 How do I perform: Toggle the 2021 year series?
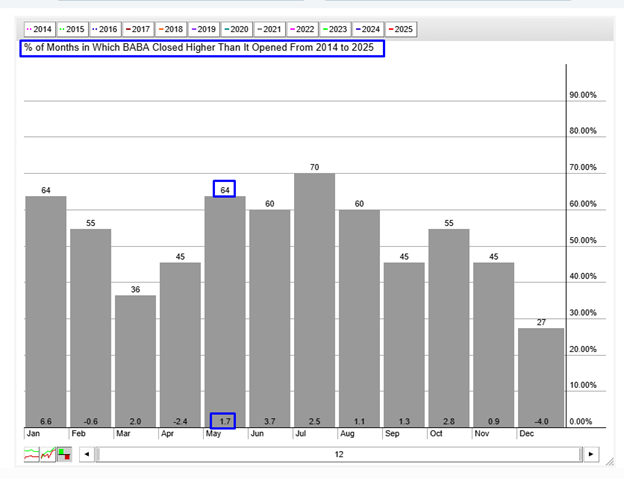coord(269,29)
